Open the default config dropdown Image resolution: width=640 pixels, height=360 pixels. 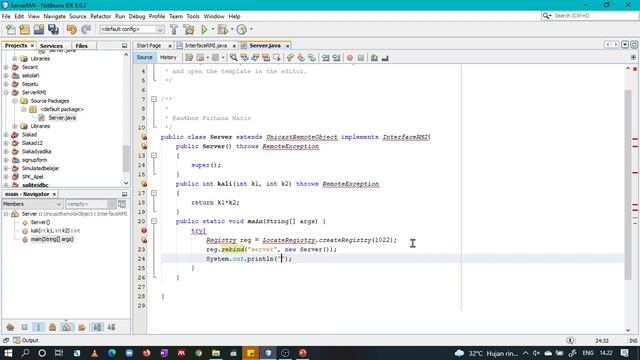(132, 29)
